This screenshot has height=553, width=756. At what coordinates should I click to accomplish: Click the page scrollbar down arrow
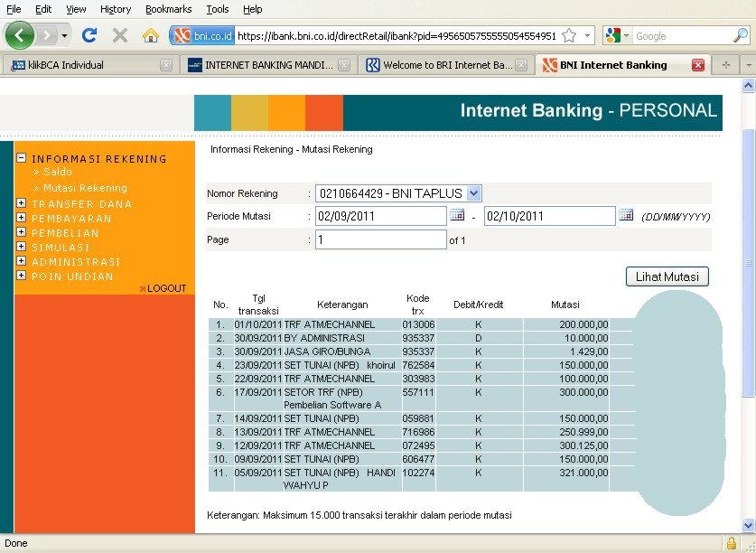tap(748, 525)
